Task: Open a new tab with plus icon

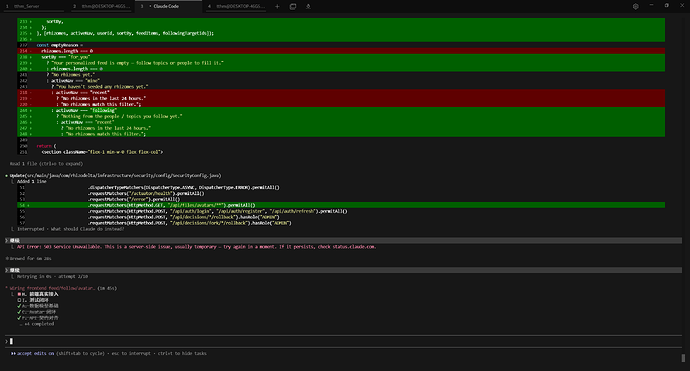Action: click(277, 6)
